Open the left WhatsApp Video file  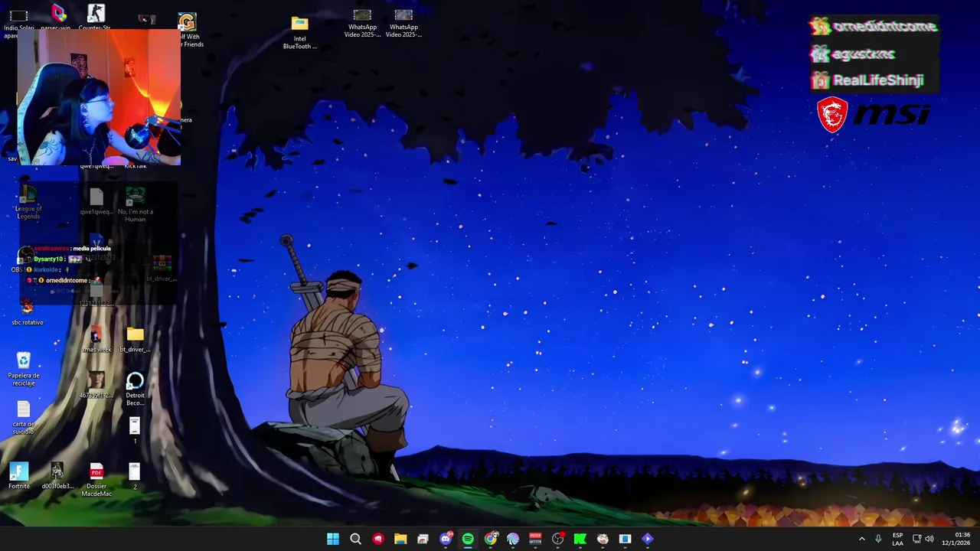tap(362, 23)
